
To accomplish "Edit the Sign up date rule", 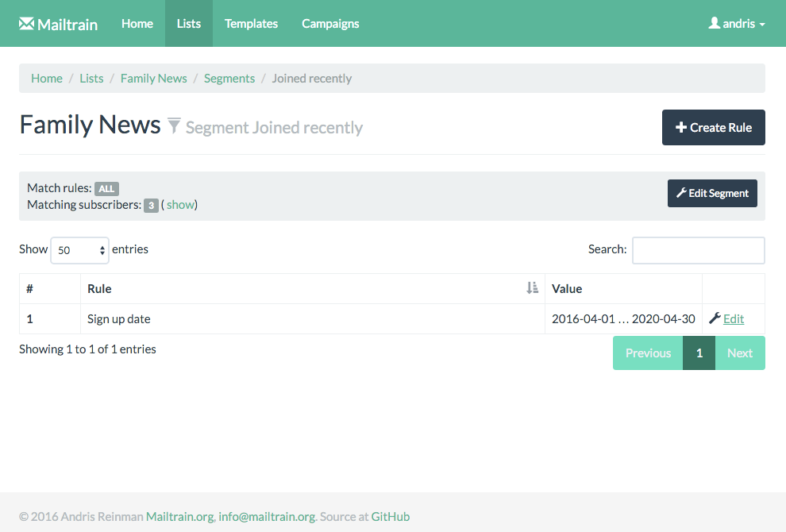I will click(734, 319).
